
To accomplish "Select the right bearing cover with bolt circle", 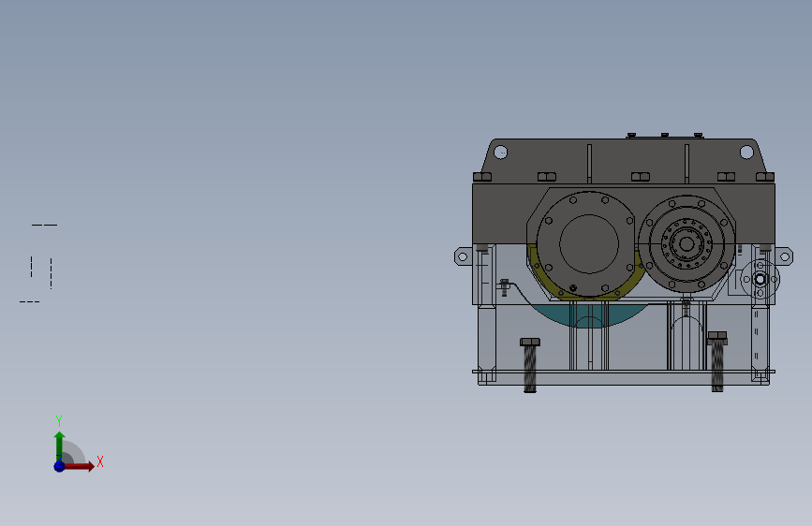I will point(687,244).
